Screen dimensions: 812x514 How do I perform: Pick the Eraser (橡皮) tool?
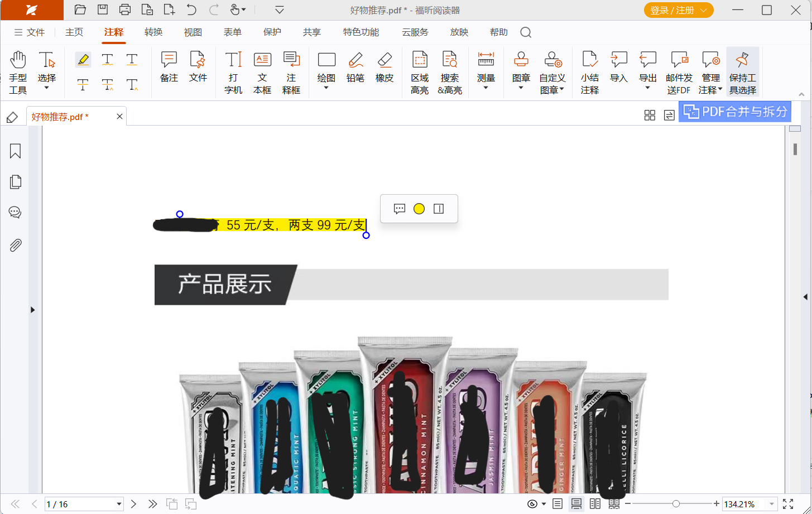pyautogui.click(x=385, y=67)
